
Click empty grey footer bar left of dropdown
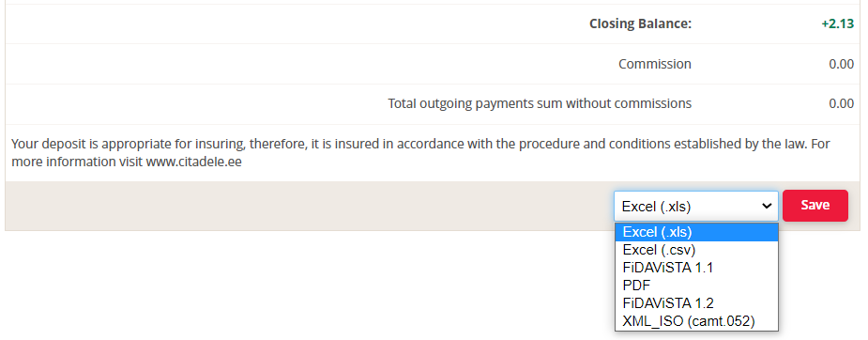click(x=304, y=206)
